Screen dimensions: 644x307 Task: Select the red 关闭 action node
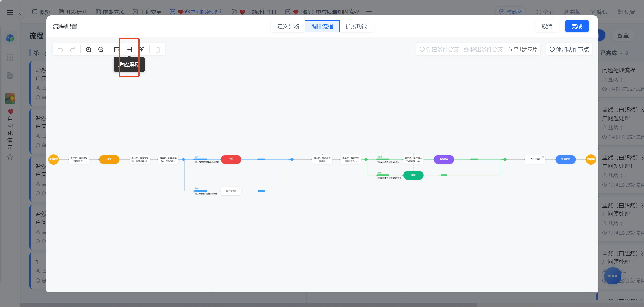coord(231,159)
